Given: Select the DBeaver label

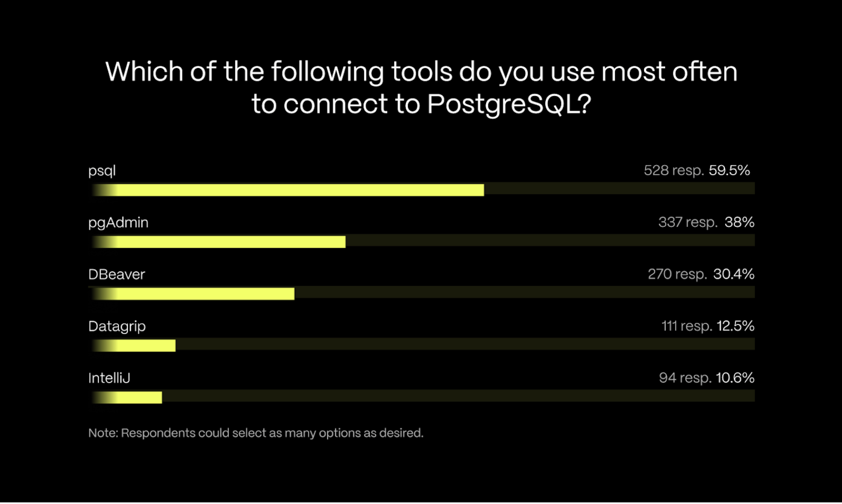Looking at the screenshot, I should [x=117, y=274].
